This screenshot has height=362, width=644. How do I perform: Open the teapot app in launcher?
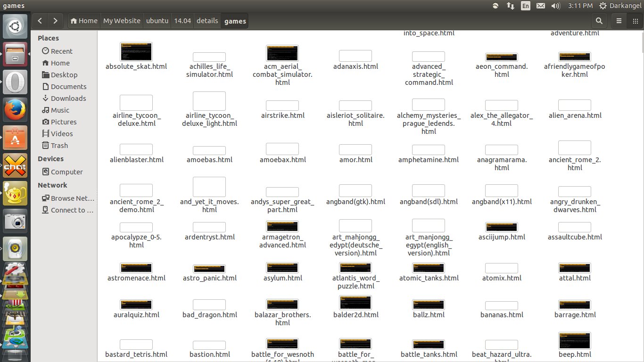click(16, 193)
